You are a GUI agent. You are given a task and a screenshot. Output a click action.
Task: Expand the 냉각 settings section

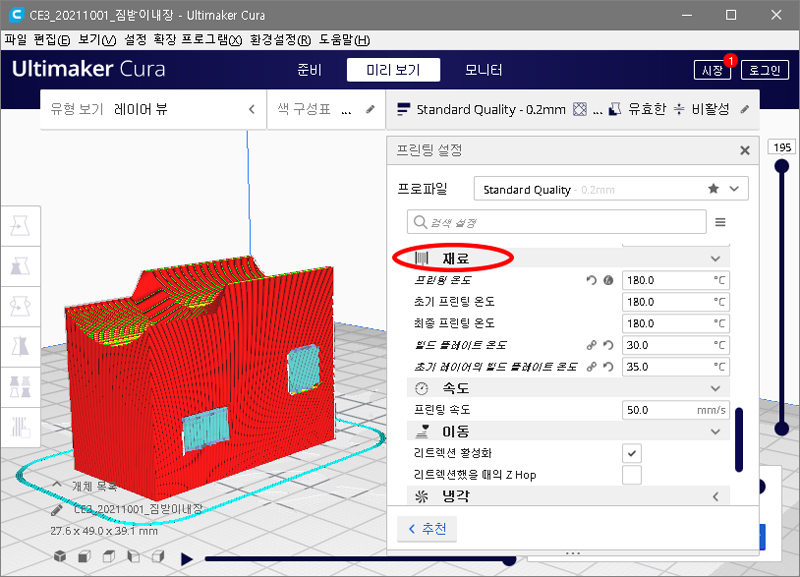tap(715, 496)
